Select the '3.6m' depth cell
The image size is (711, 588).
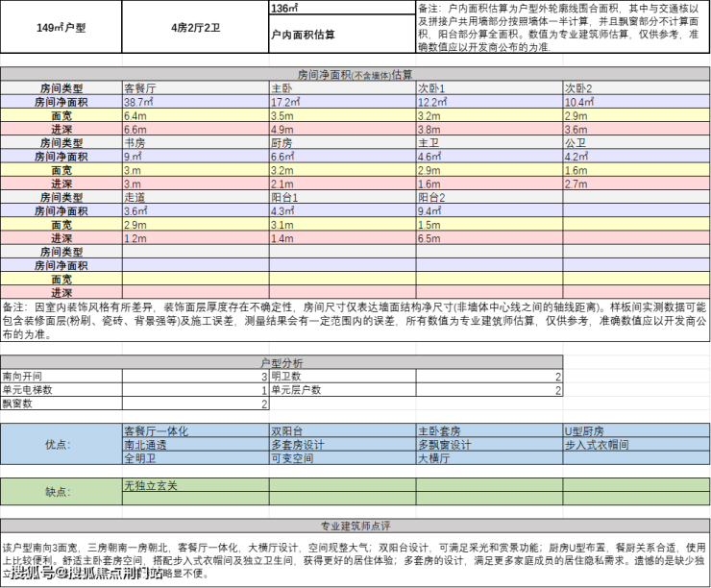[x=637, y=129]
